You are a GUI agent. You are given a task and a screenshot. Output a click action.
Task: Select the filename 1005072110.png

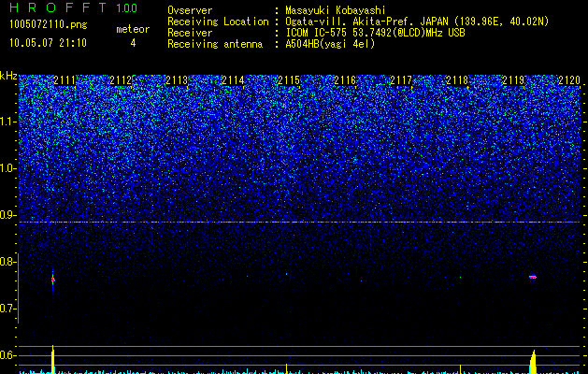pyautogui.click(x=49, y=24)
